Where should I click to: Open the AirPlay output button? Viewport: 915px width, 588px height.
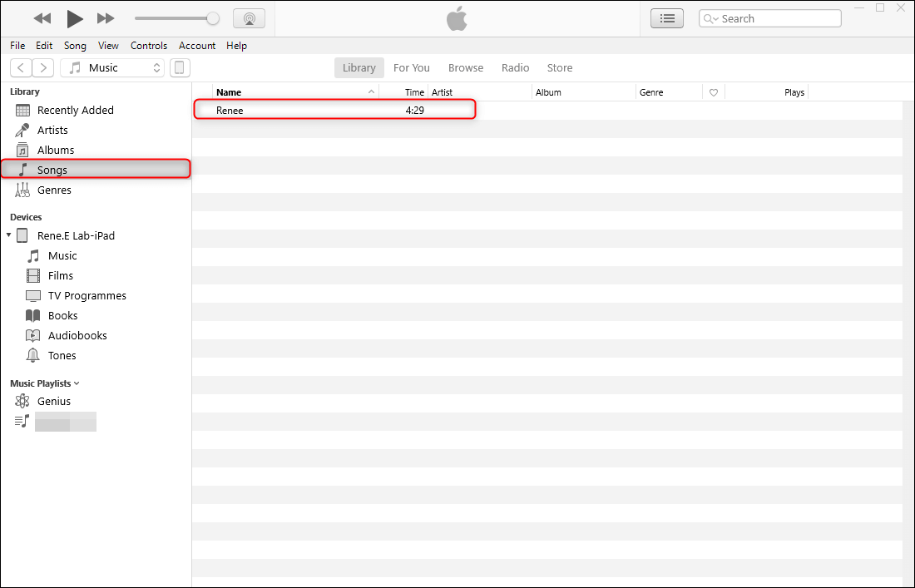tap(250, 18)
